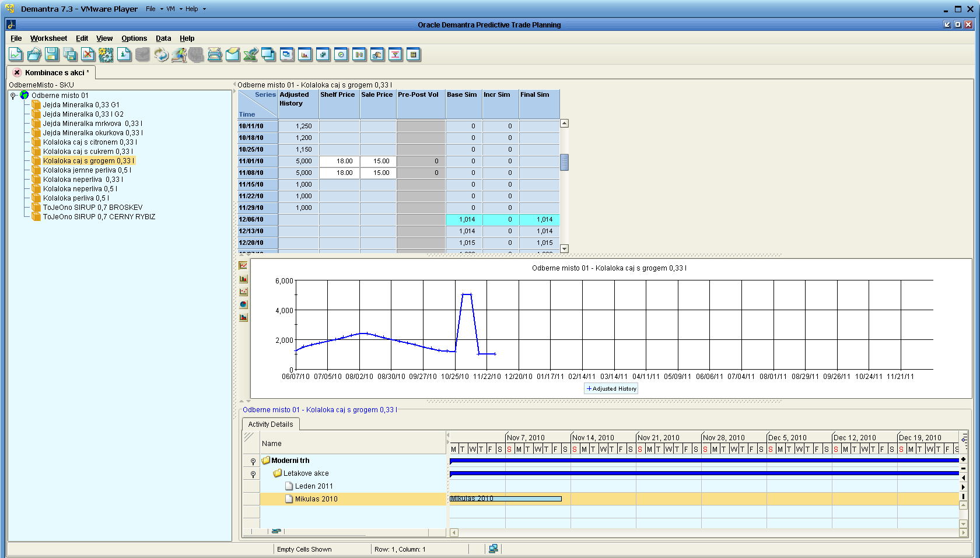The height and width of the screenshot is (558, 980).
Task: Select ToJeOno SIRUP 0,7 CERNY RYBIZ item
Action: pos(99,217)
